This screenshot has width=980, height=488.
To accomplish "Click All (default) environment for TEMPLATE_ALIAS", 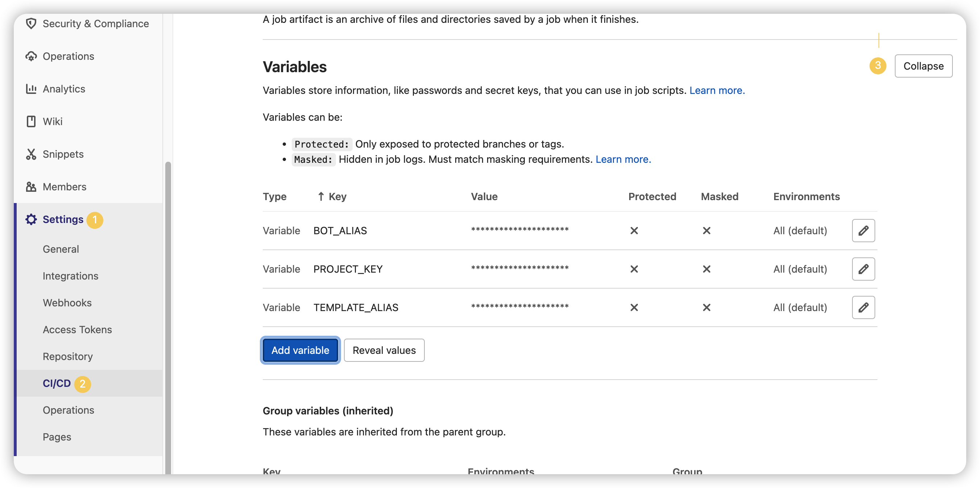I will click(800, 307).
